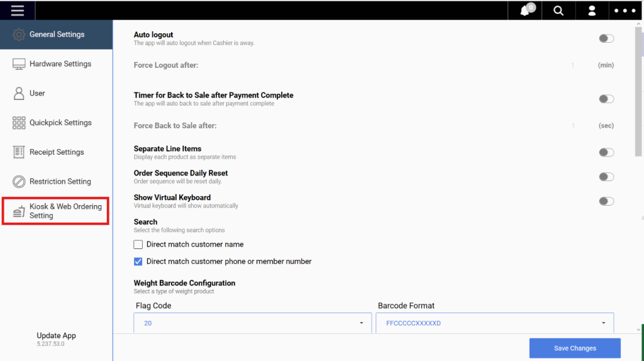Select Kiosk & Web Ordering Setting

[x=56, y=211]
